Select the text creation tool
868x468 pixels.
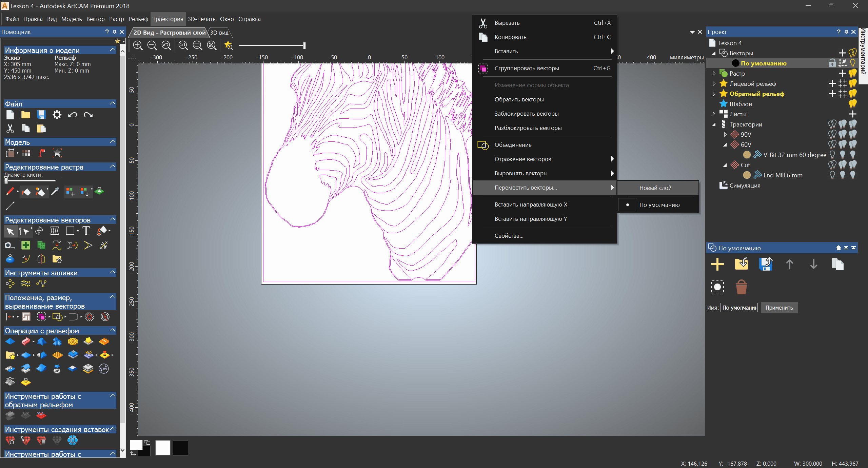[86, 231]
